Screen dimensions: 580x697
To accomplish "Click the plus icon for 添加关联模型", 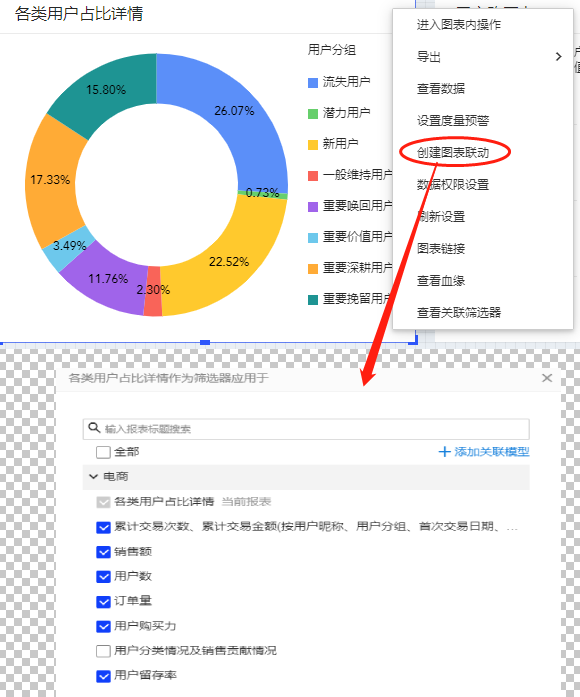I will click(x=444, y=452).
